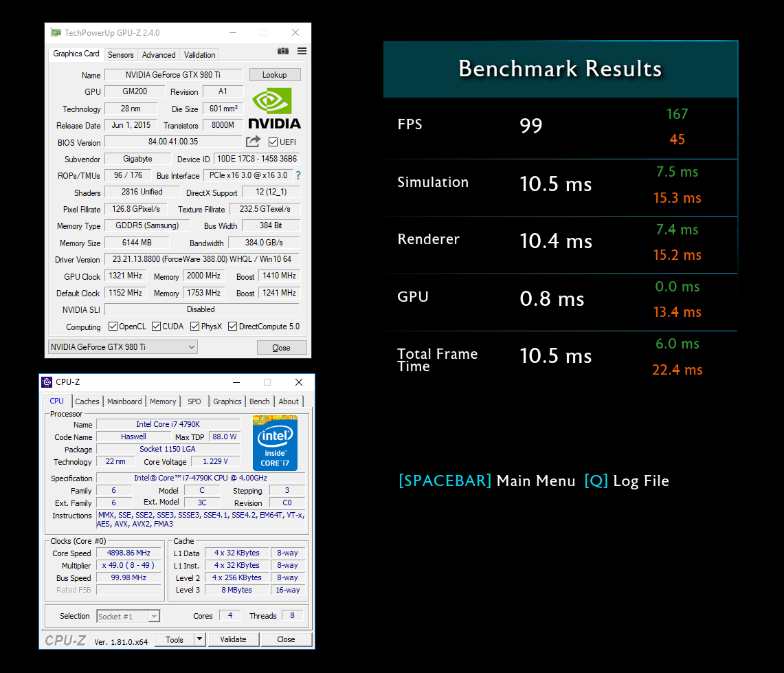Toggle the OpenCL checkbox

pyautogui.click(x=113, y=327)
